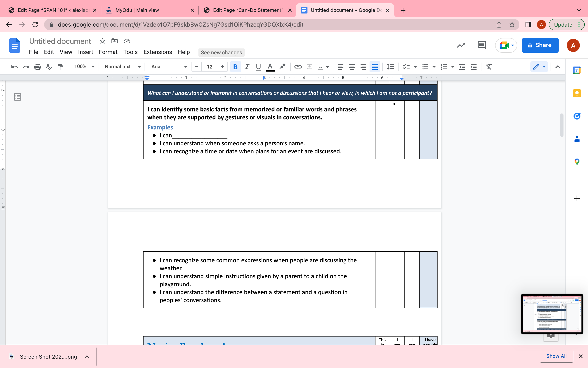
Task: Open the Tools menu
Action: [x=130, y=52]
